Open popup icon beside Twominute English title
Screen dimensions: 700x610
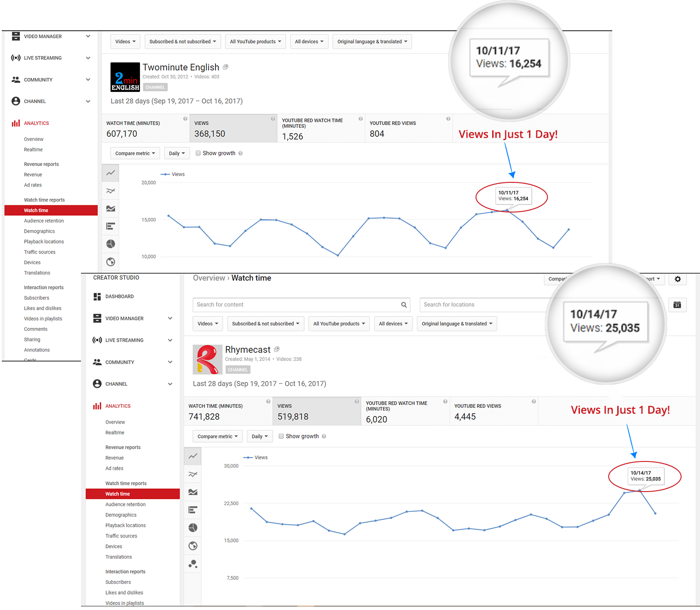pos(225,67)
